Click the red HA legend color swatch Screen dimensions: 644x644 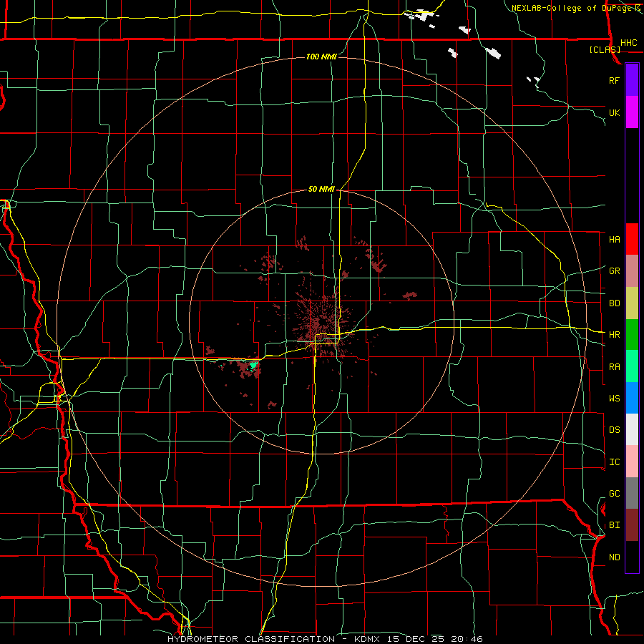[x=632, y=239]
